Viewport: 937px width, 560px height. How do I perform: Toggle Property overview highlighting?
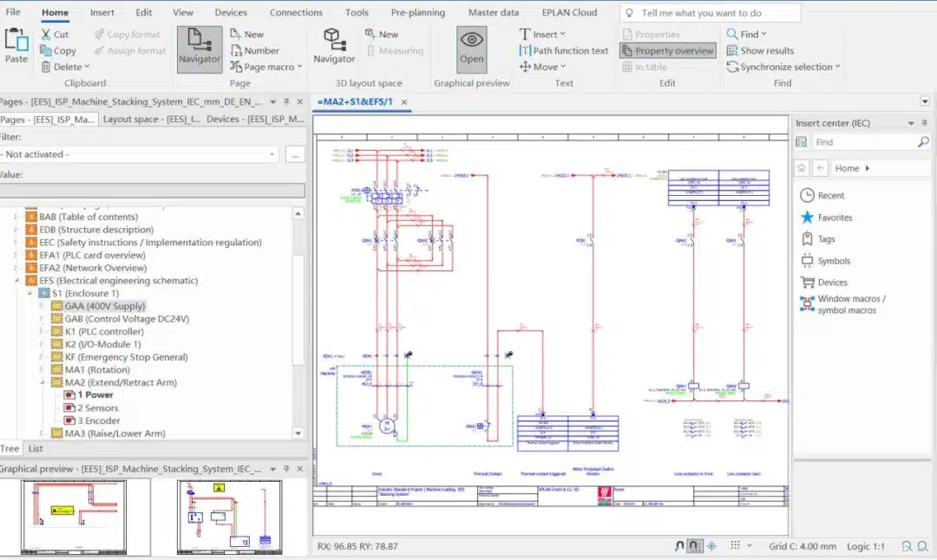point(668,50)
